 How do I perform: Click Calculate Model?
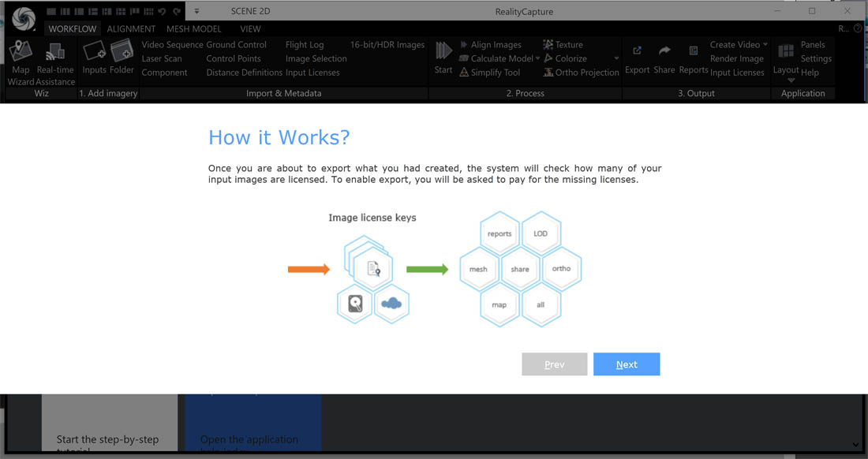pyautogui.click(x=496, y=58)
